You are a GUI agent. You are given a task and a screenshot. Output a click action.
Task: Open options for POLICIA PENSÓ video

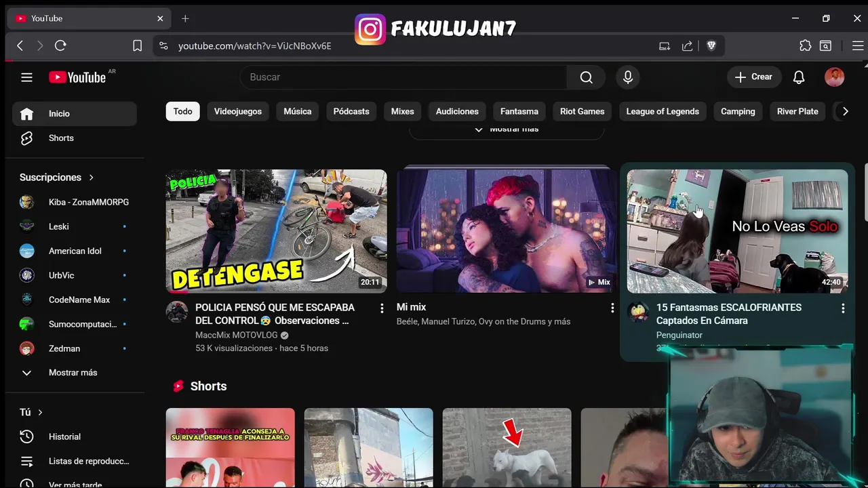[x=382, y=308]
